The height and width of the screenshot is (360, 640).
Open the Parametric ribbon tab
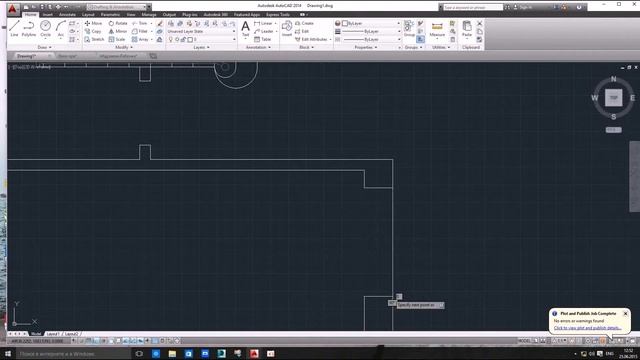coord(110,15)
